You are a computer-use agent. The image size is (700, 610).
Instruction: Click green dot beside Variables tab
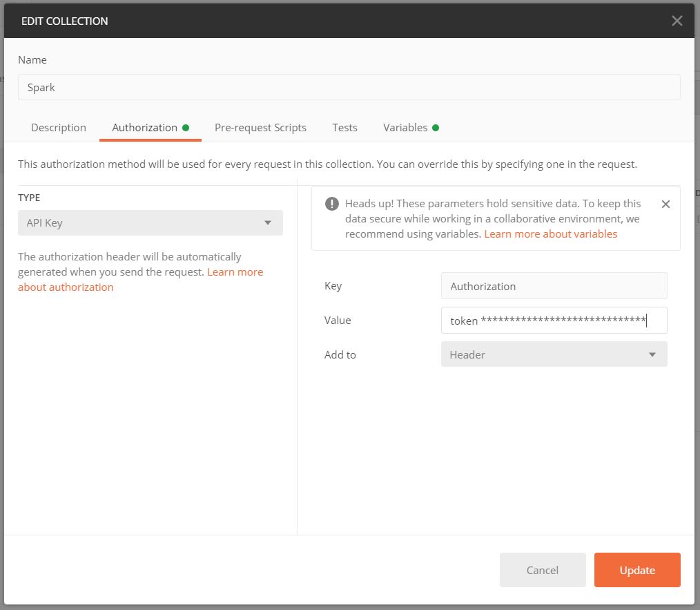click(436, 128)
